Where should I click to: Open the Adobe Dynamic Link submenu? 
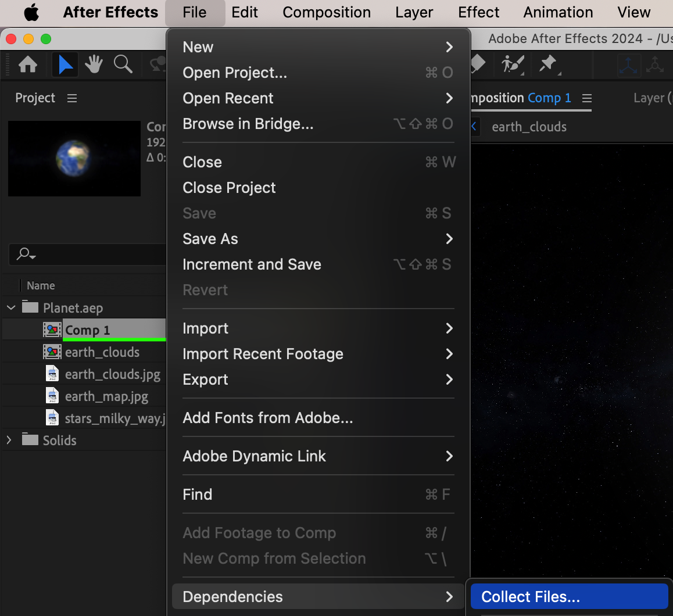(318, 456)
